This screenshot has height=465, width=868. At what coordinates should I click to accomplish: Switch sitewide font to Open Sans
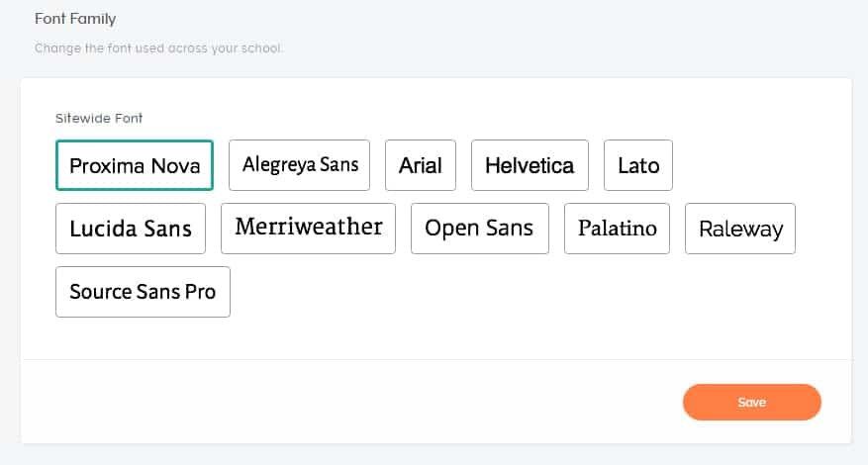(479, 229)
